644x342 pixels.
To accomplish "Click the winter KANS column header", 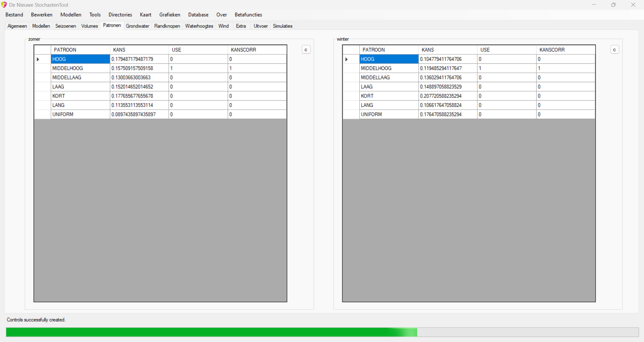I will [x=448, y=50].
